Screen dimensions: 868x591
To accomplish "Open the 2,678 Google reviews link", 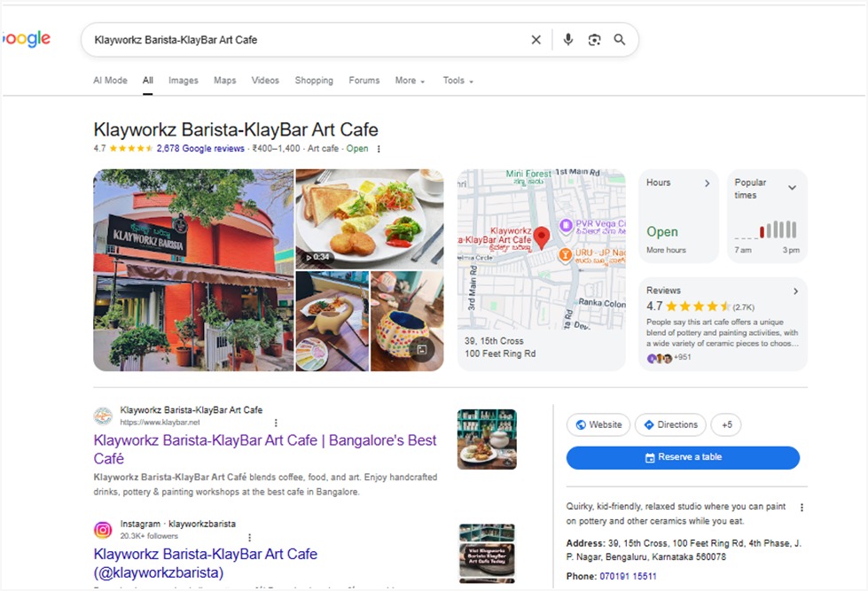I will 200,149.
